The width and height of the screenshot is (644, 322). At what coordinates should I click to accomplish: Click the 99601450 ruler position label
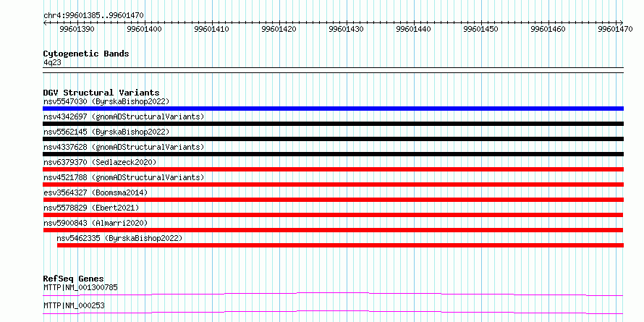(x=481, y=29)
